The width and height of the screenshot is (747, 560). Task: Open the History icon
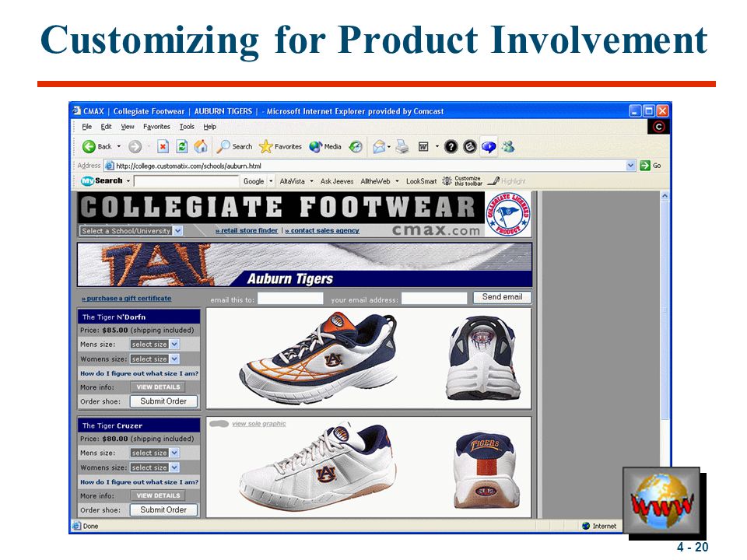356,147
